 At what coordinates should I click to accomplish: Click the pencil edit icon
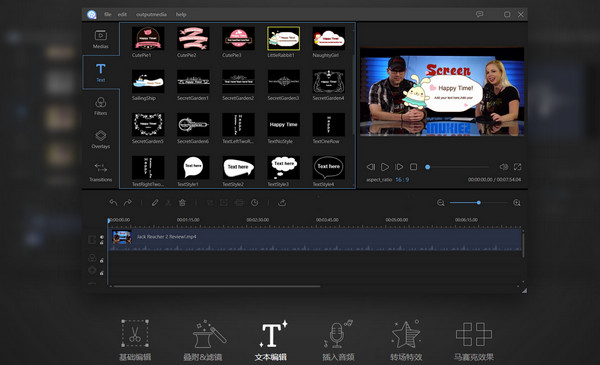coord(155,202)
